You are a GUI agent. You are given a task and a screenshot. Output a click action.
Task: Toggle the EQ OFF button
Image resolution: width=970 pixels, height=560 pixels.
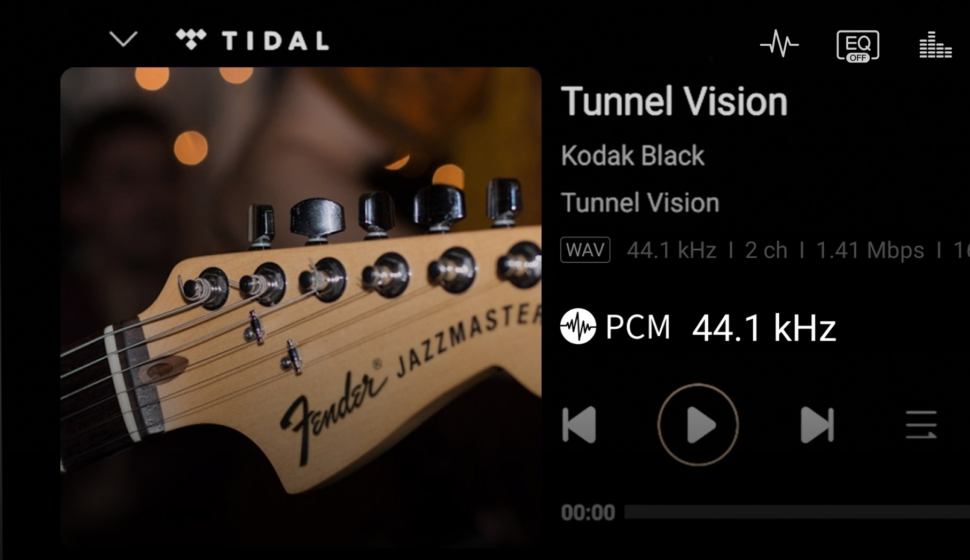click(858, 46)
